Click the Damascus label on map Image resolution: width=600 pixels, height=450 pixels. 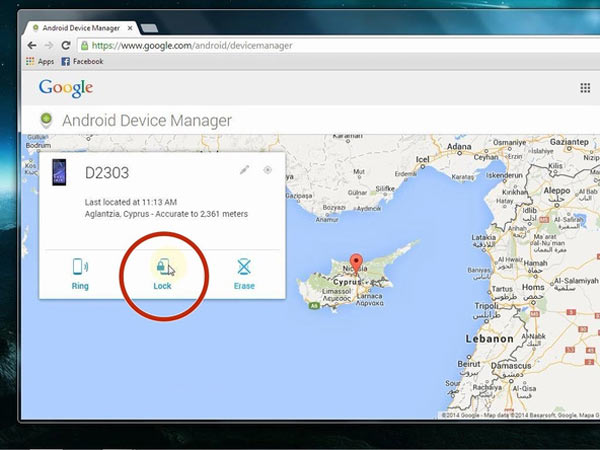(x=511, y=365)
